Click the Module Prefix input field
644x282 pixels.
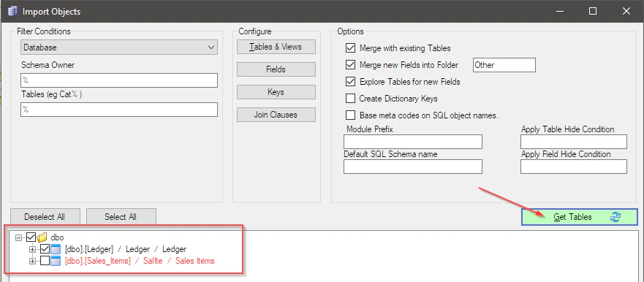[413, 142]
